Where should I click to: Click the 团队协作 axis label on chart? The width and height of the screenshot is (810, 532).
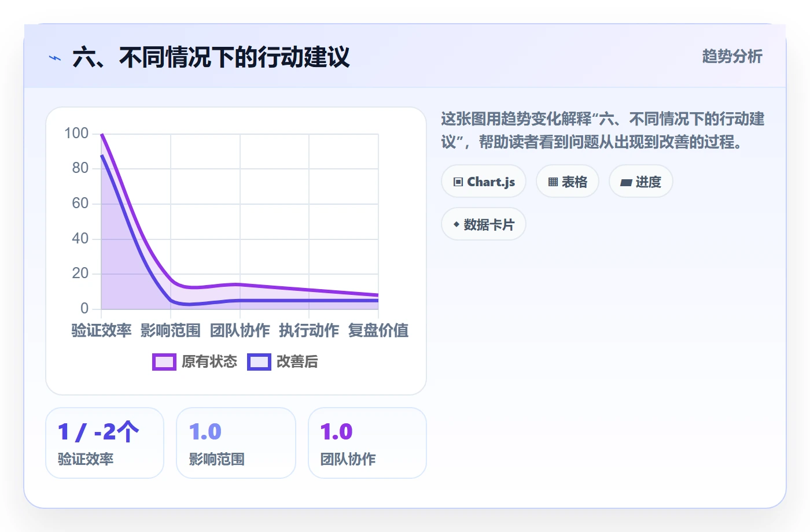pyautogui.click(x=240, y=331)
